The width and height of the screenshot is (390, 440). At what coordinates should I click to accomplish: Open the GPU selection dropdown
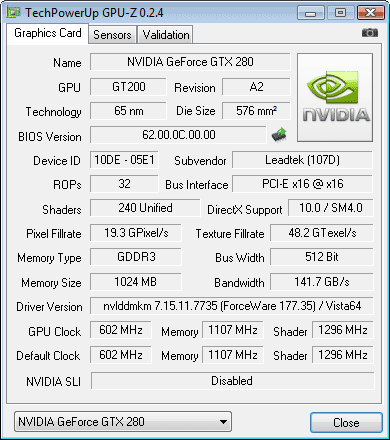click(x=123, y=422)
